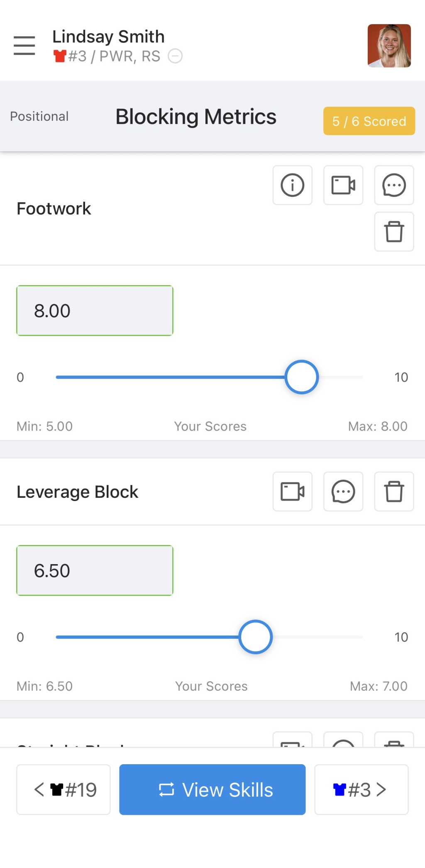Screen dimensions: 425x868
Task: Click the Footwork slider handle
Action: point(302,377)
